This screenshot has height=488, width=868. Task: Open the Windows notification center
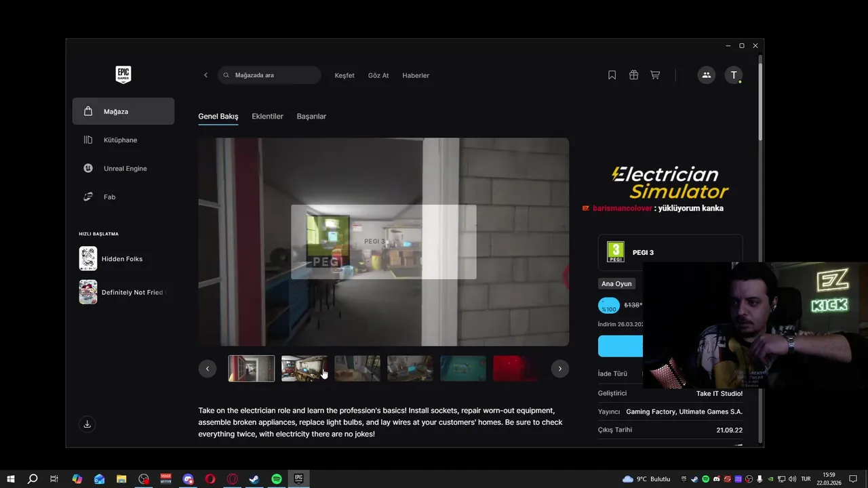point(854,479)
